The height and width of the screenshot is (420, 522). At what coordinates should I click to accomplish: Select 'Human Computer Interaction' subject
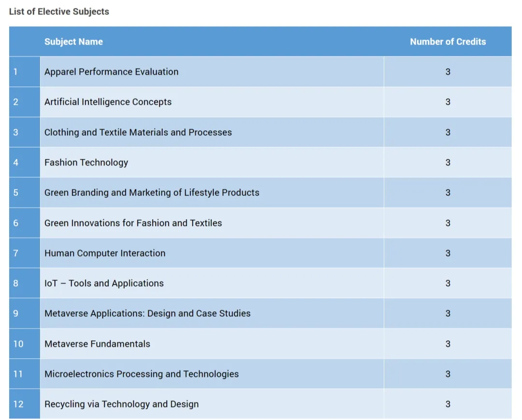105,253
